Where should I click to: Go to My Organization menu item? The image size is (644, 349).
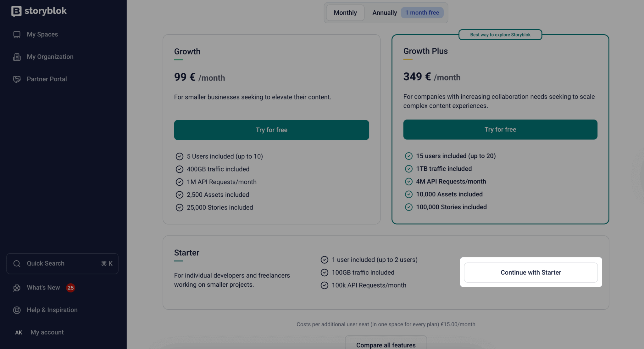(x=50, y=57)
